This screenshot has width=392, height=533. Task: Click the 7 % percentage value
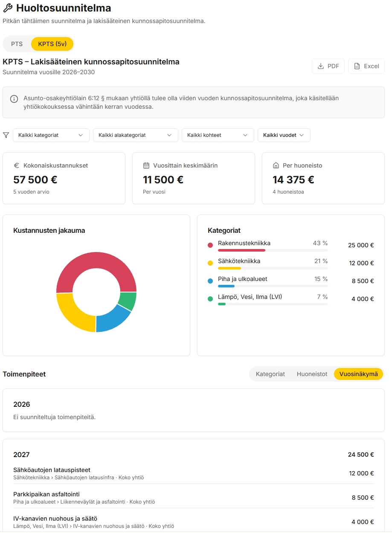322,297
